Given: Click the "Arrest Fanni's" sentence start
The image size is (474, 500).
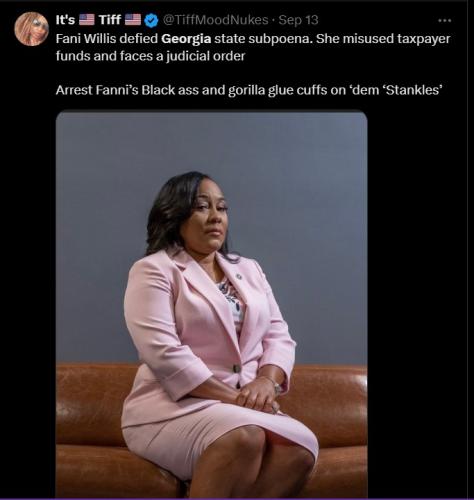Looking at the screenshot, I should click(97, 90).
